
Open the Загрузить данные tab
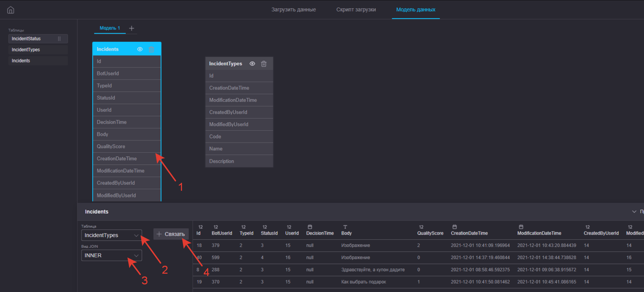(x=294, y=10)
